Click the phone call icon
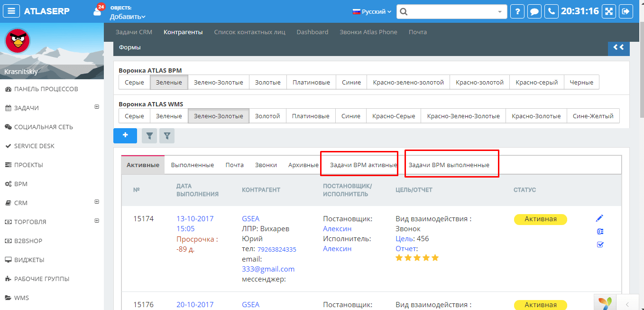This screenshot has width=644, height=310. tap(551, 11)
